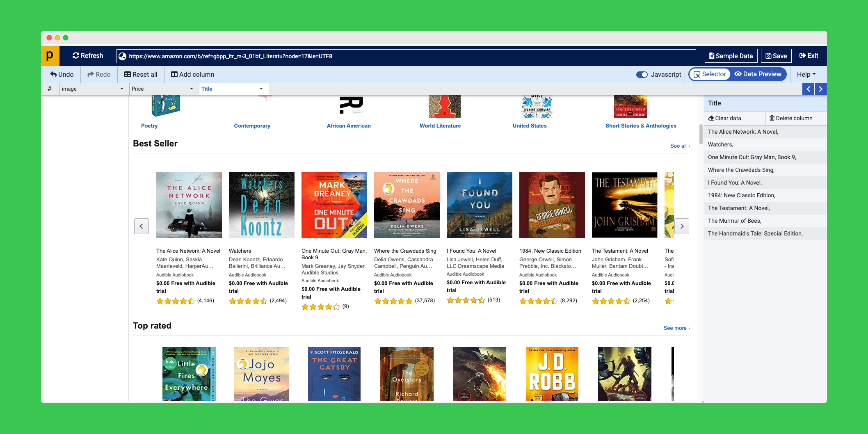Toggle the Javascript switch

click(x=642, y=74)
